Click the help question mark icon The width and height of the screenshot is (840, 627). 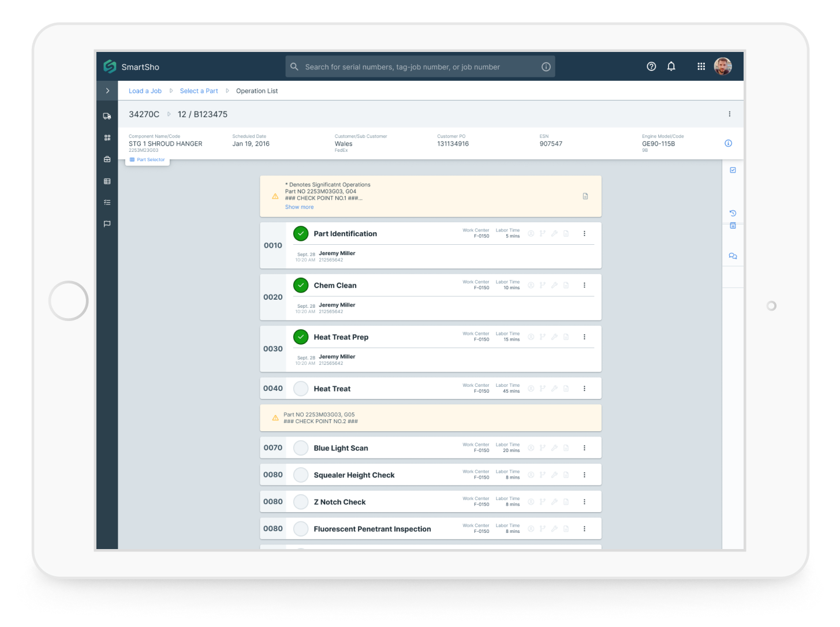point(651,66)
